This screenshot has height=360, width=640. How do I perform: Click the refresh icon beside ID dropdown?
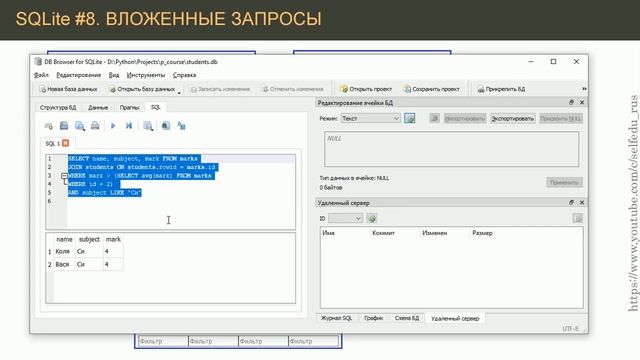371,218
